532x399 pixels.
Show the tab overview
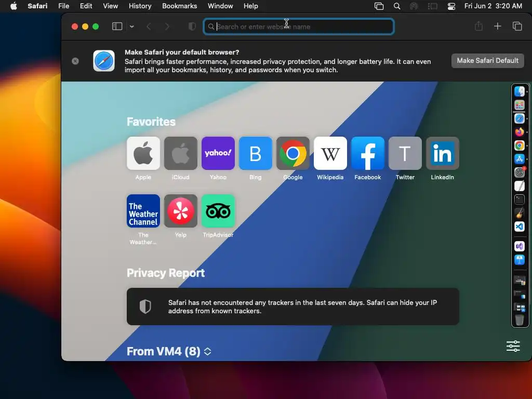point(517,26)
